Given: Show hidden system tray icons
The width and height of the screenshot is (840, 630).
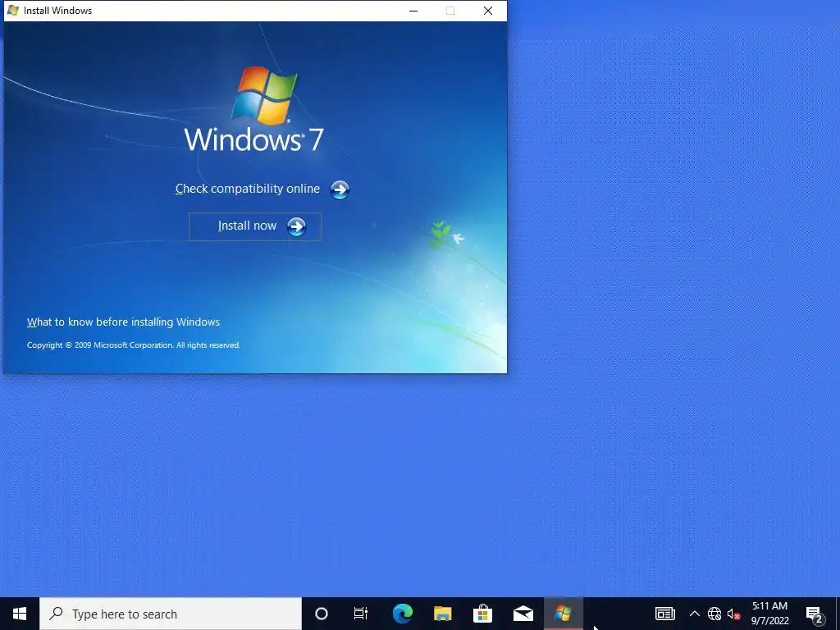Looking at the screenshot, I should click(694, 614).
